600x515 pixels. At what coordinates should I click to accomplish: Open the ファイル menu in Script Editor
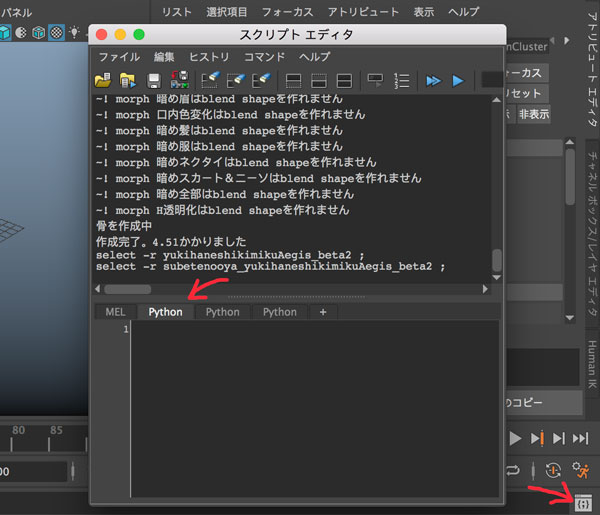click(118, 57)
